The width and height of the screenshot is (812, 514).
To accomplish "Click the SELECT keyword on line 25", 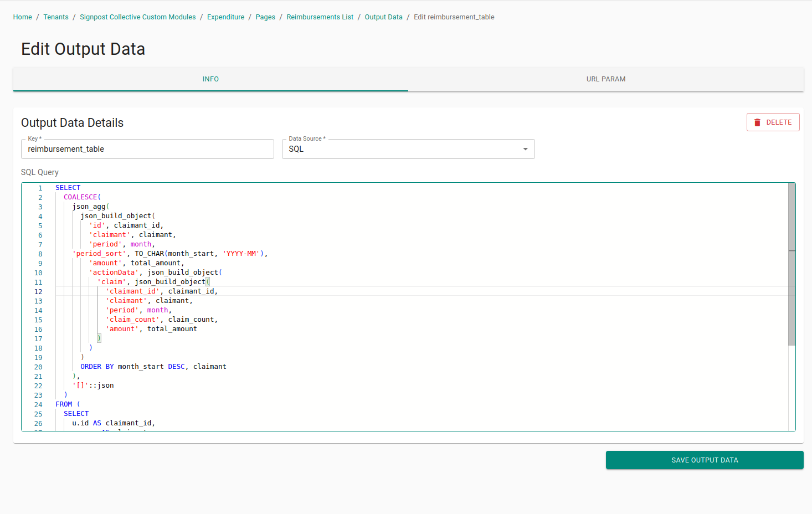I will (76, 414).
